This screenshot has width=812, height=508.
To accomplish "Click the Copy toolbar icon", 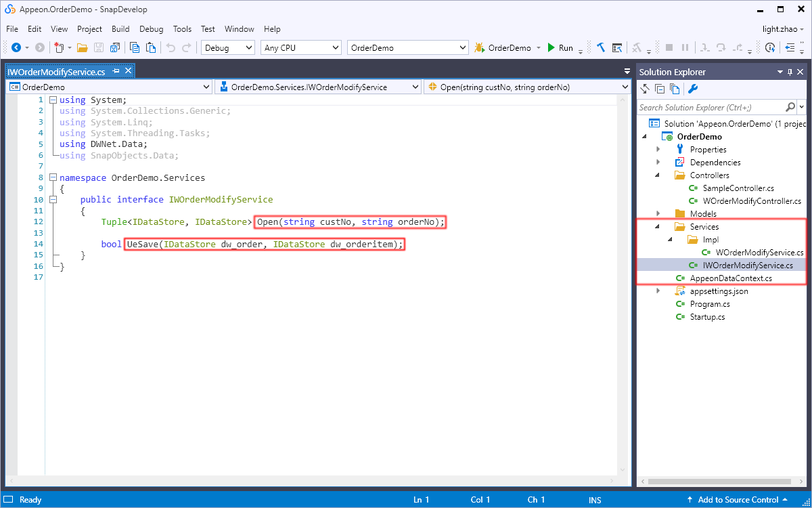I will pyautogui.click(x=135, y=47).
